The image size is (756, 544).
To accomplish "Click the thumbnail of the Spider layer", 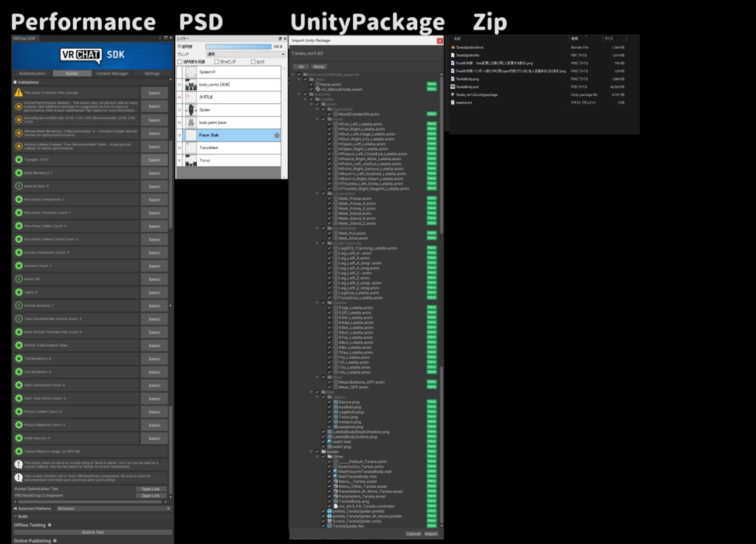I will click(x=191, y=110).
